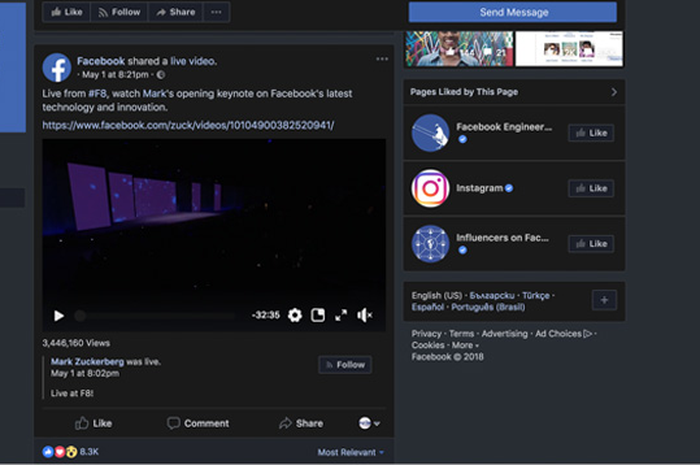Viewport: 700px width, 465px height.
Task: Open Influencers on Facebook avatar
Action: coord(430,244)
